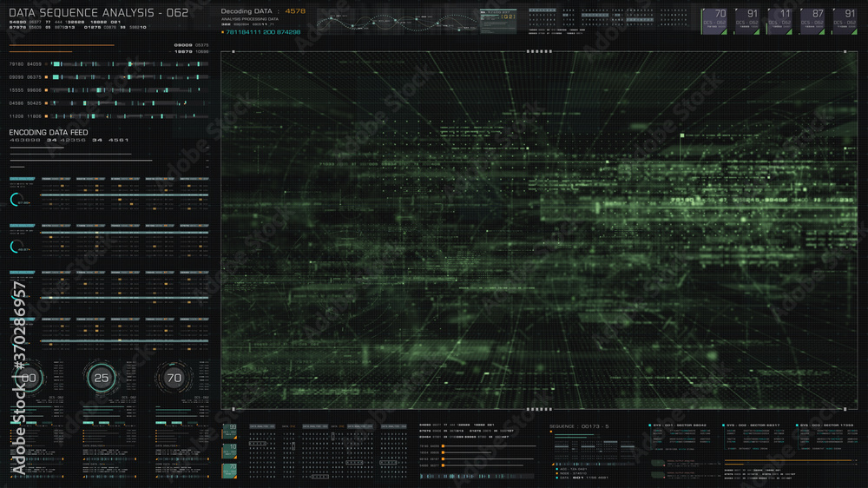Click the SEQUENCE : 00173 - 5 label
The image size is (868, 488).
[x=578, y=426]
